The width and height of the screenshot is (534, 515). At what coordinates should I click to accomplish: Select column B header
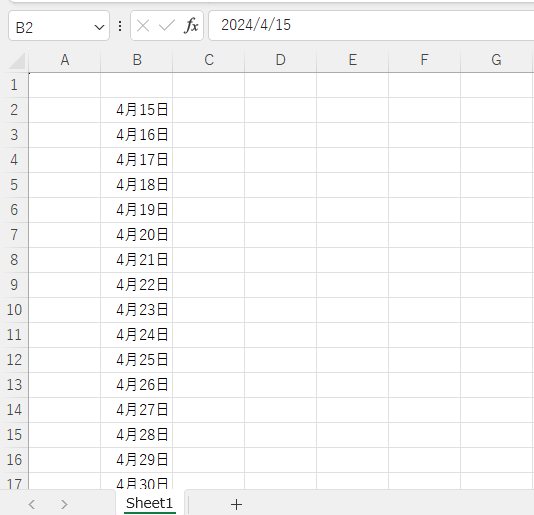tap(137, 60)
